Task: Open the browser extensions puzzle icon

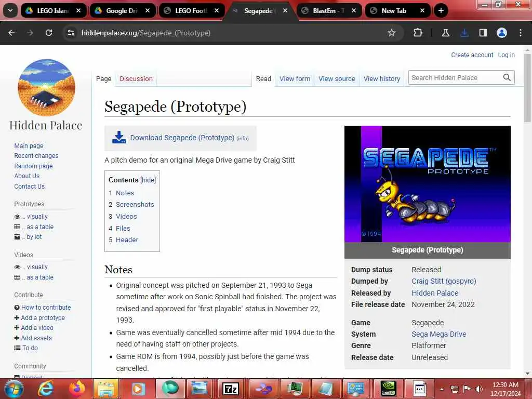Action: tap(418, 33)
